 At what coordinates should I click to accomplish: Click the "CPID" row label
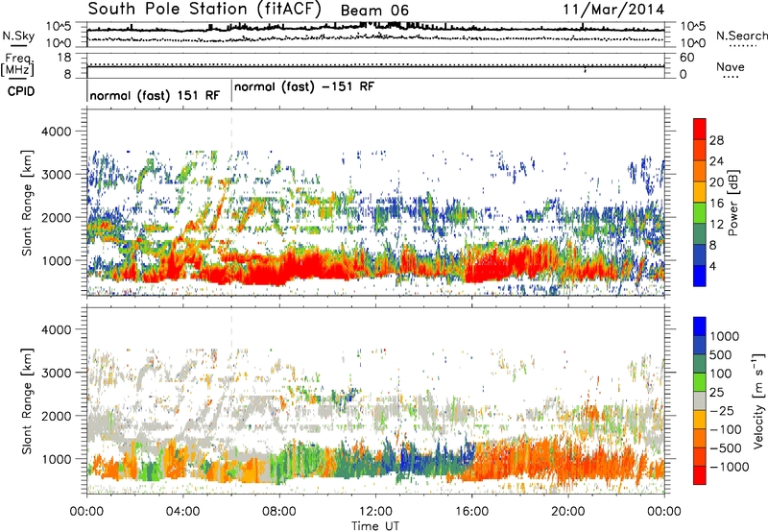tap(21, 91)
